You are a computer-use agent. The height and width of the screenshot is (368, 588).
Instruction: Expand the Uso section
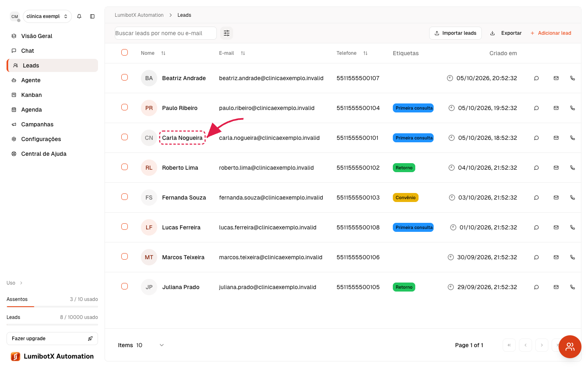click(x=15, y=283)
